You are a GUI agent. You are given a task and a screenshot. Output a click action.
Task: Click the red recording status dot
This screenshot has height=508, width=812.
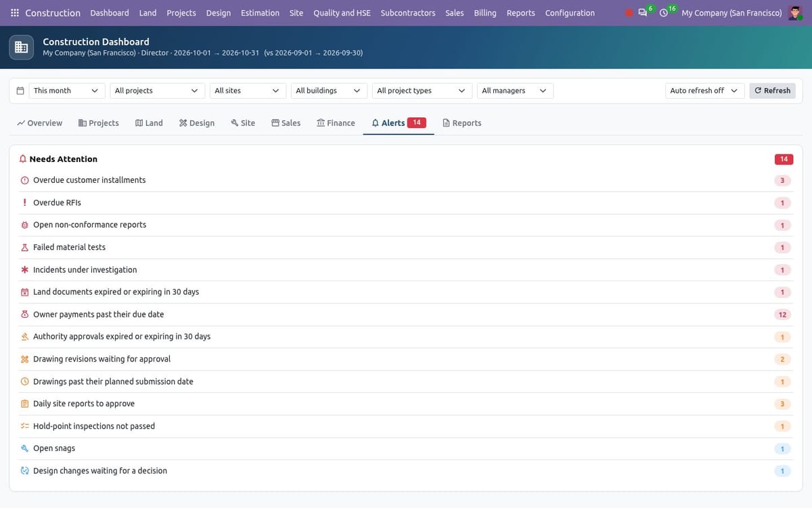[629, 13]
